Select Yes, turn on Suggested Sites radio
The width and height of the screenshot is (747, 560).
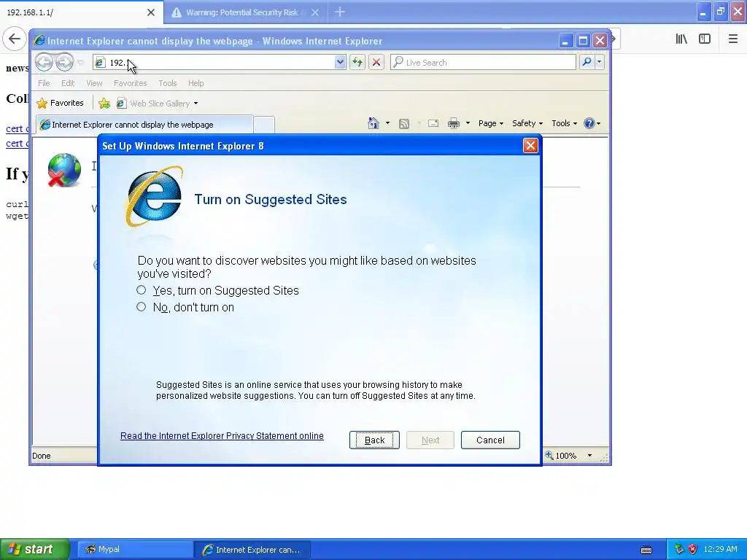tap(141, 290)
